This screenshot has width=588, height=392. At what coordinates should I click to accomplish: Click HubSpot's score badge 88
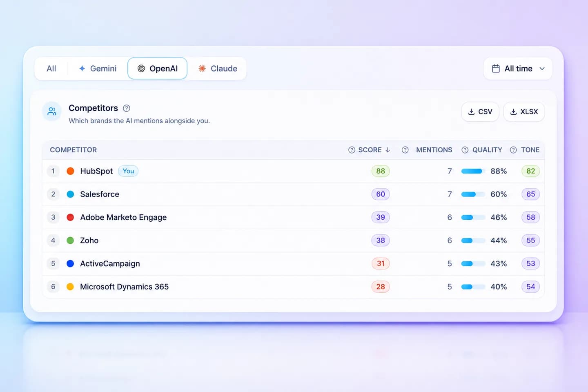381,171
